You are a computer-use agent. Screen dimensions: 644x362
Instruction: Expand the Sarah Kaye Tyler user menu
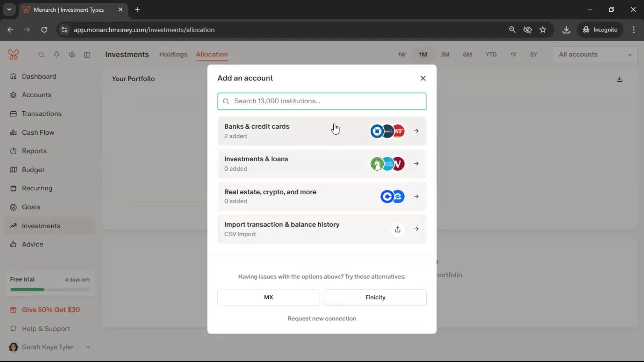88,347
